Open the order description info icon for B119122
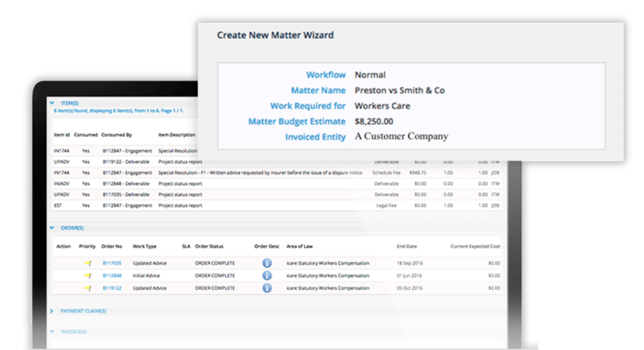Image resolution: width=644 pixels, height=350 pixels. pyautogui.click(x=267, y=288)
